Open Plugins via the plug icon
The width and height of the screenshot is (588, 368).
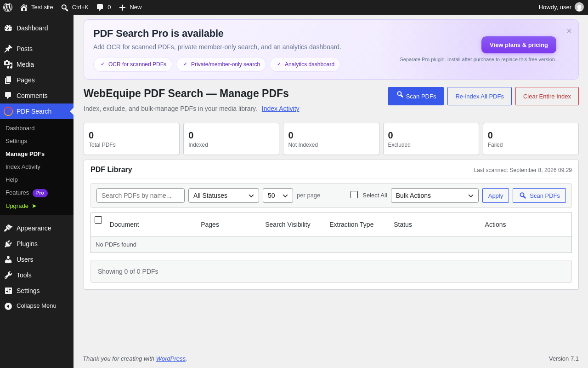[x=8, y=244]
